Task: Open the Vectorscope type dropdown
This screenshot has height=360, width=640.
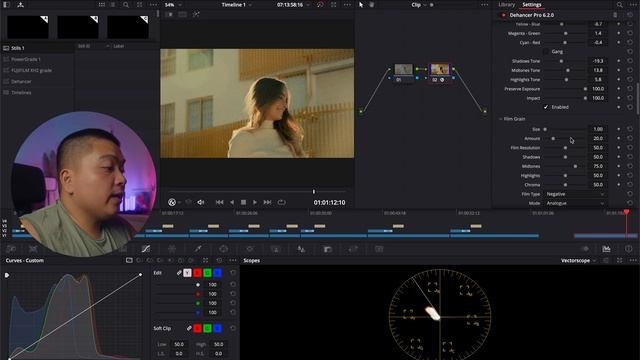Action: point(578,260)
